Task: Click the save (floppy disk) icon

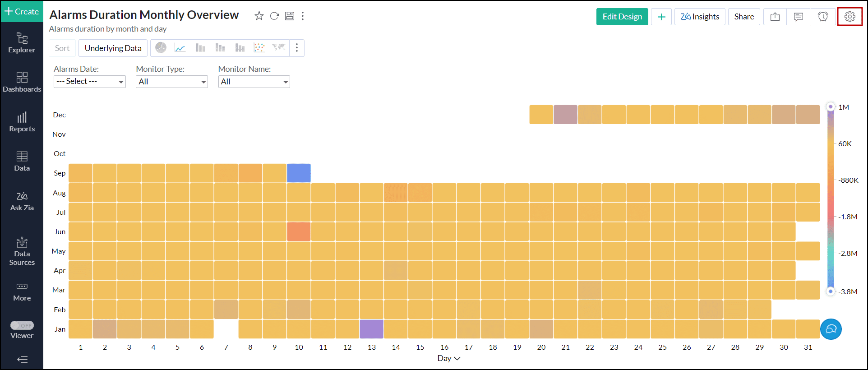Action: tap(290, 16)
